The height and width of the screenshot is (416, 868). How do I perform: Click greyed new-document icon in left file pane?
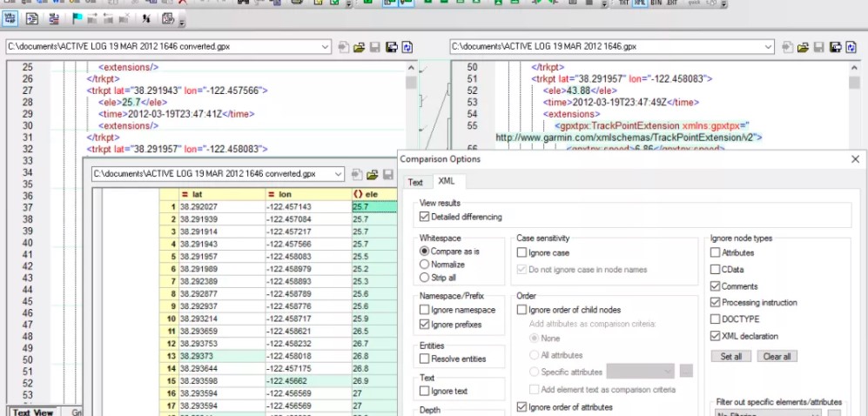tap(343, 47)
